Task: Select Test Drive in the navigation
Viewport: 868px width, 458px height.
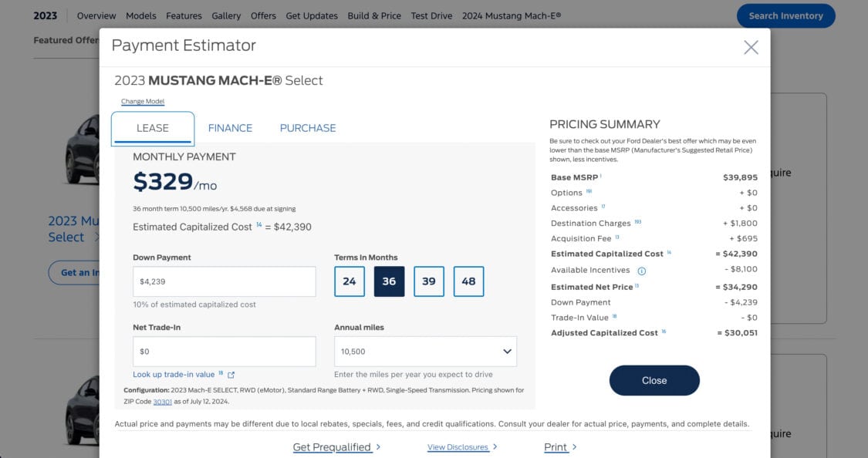Action: 432,16
